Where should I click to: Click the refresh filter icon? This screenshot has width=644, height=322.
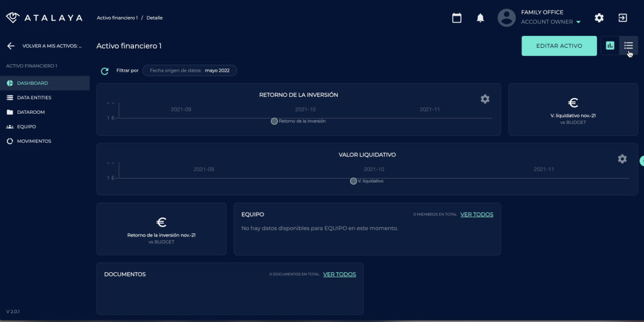[x=105, y=71]
